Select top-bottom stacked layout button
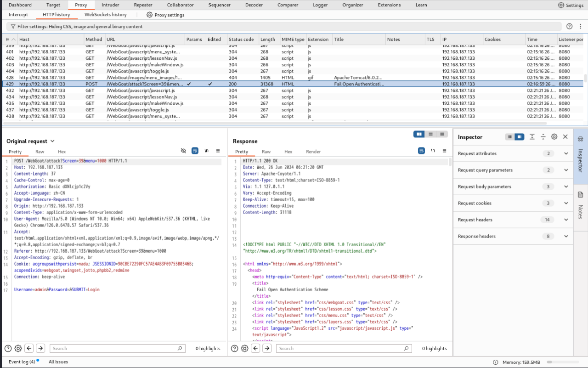Viewport: 588px width, 368px height. (430, 134)
